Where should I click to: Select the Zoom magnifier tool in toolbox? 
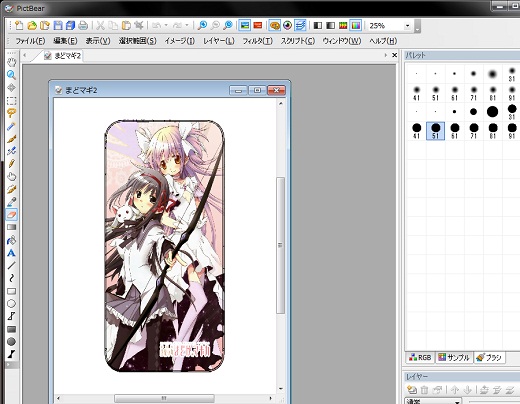pos(11,75)
